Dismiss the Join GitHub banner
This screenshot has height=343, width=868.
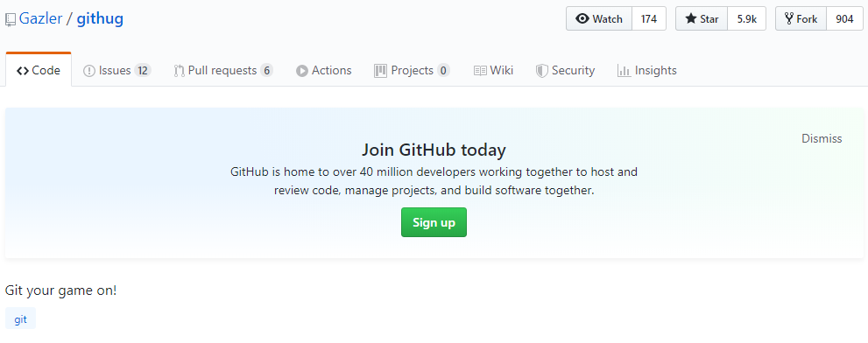tap(822, 139)
